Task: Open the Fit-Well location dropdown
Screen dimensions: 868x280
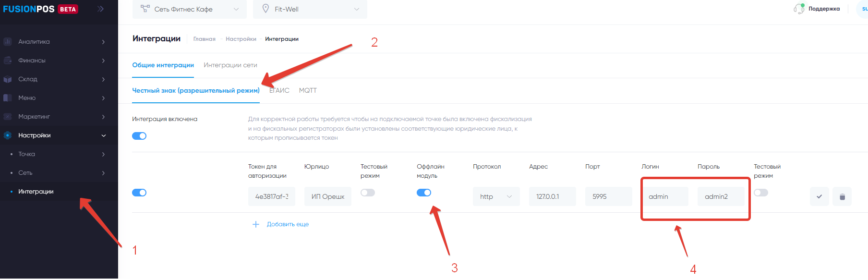Action: 310,9
